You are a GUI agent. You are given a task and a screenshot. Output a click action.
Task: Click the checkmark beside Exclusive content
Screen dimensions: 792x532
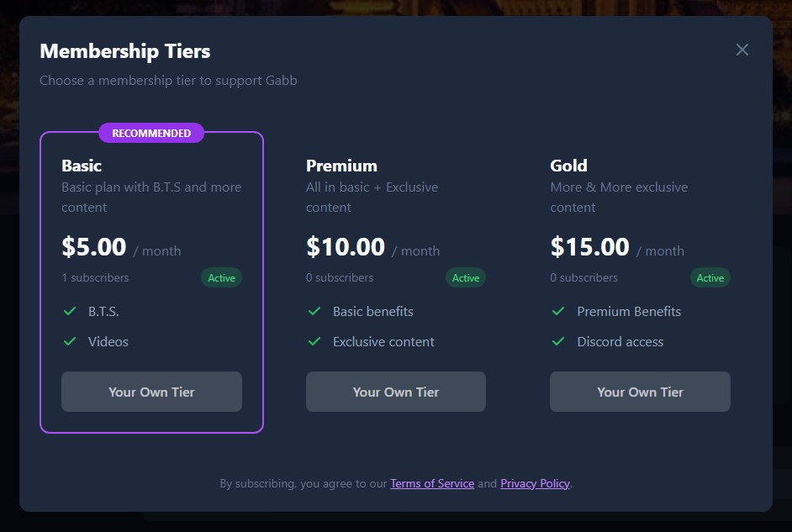(x=314, y=341)
